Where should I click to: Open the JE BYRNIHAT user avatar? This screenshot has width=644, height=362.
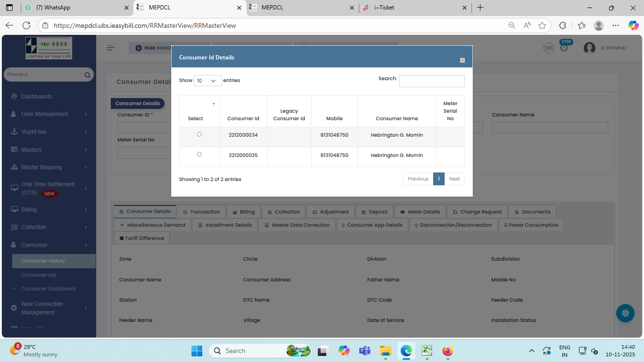pos(589,48)
